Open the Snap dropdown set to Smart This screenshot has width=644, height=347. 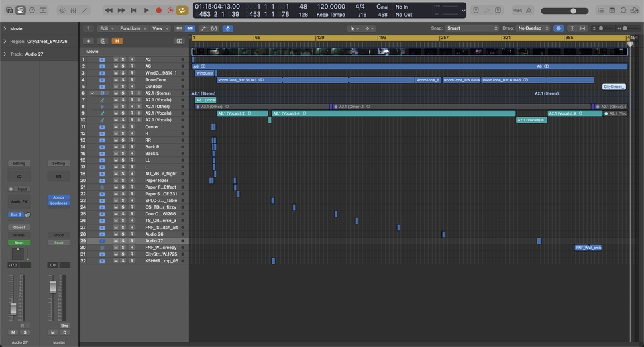tap(472, 28)
